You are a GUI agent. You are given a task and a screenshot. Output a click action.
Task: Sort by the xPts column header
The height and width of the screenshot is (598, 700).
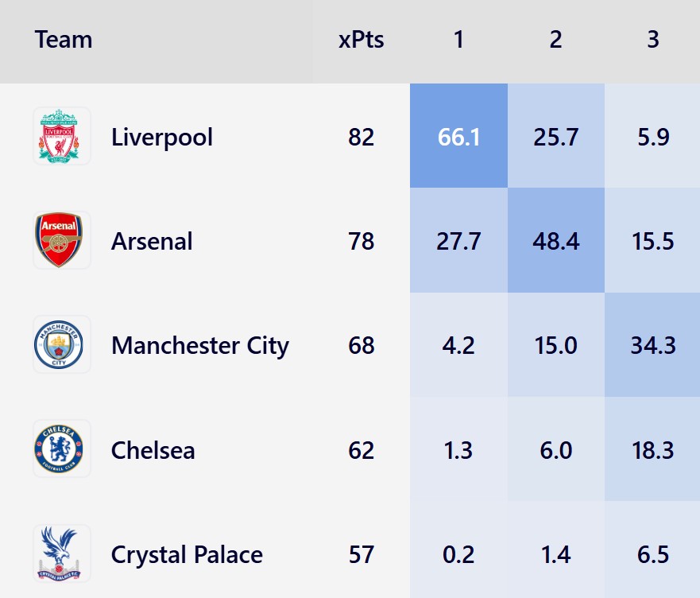[x=361, y=40]
